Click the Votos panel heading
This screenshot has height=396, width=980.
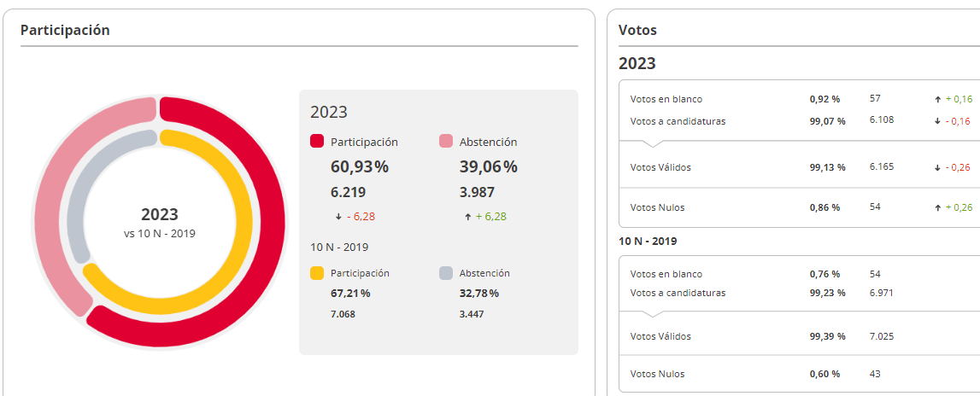pyautogui.click(x=637, y=30)
